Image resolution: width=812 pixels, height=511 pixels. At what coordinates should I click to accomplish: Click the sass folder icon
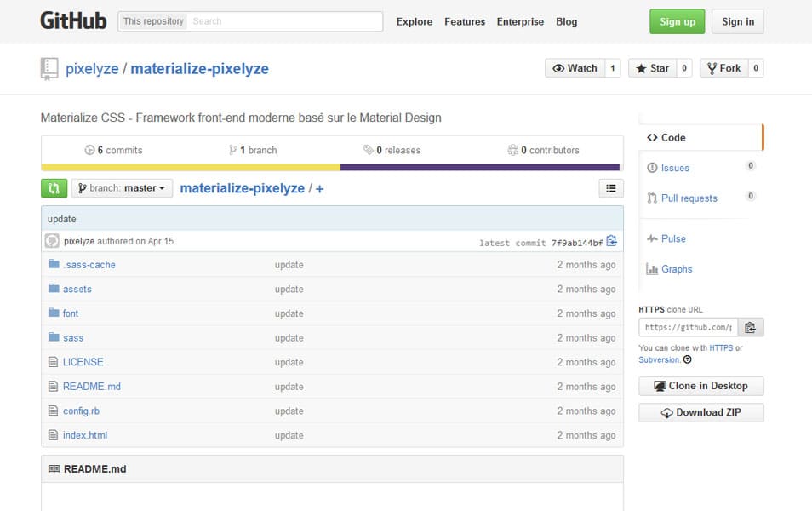coord(54,337)
